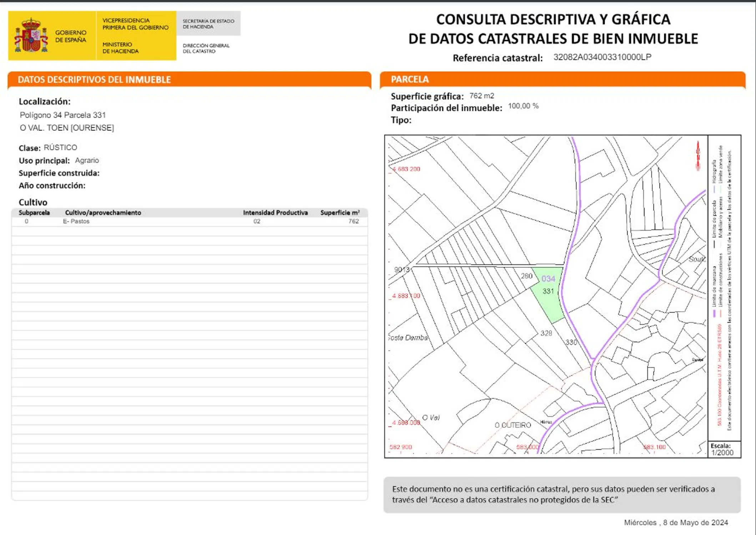Click the gray certification disclaimer box
756x535 pixels.
(x=562, y=494)
